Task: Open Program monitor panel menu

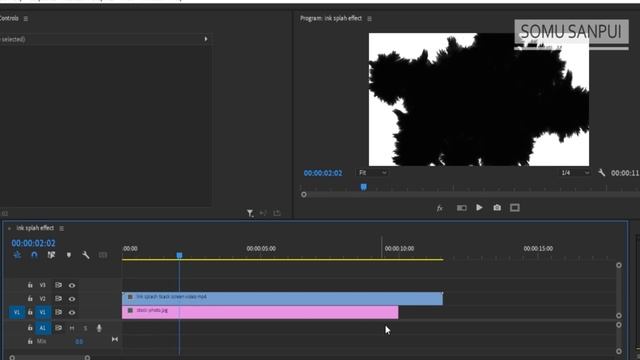Action: click(369, 18)
